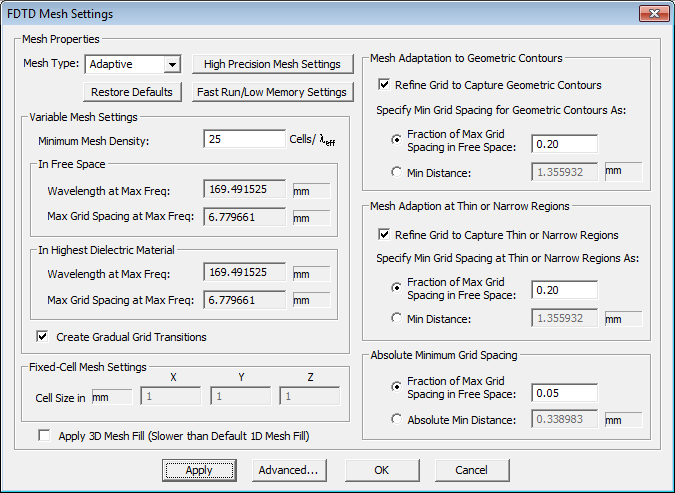This screenshot has width=675, height=493.
Task: Choose Fraction radio under Absolute Minimum Spacing
Action: click(x=398, y=386)
